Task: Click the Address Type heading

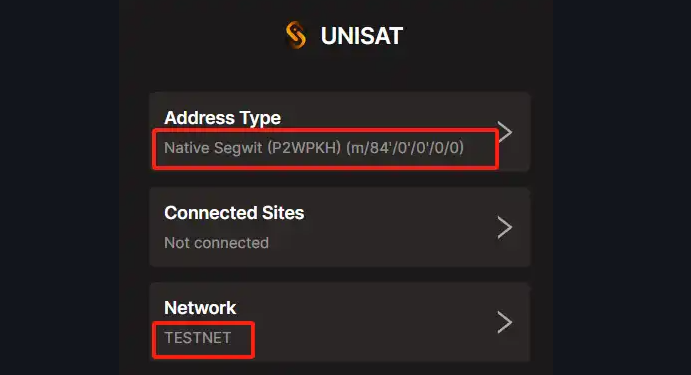Action: coord(222,118)
